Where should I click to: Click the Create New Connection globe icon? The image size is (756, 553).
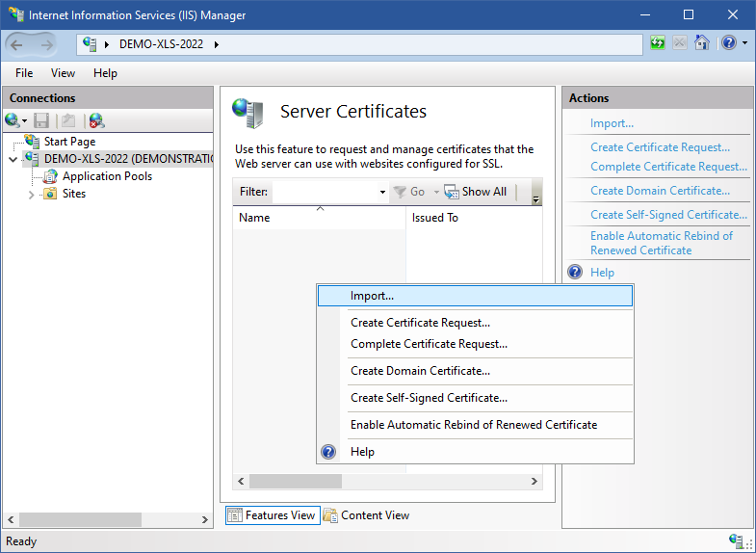[13, 120]
